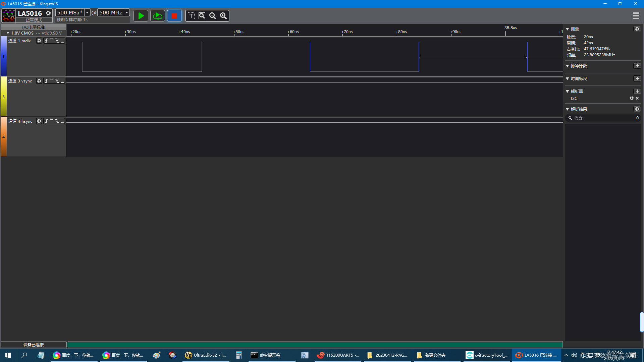Stop capture with red square button

click(x=174, y=16)
